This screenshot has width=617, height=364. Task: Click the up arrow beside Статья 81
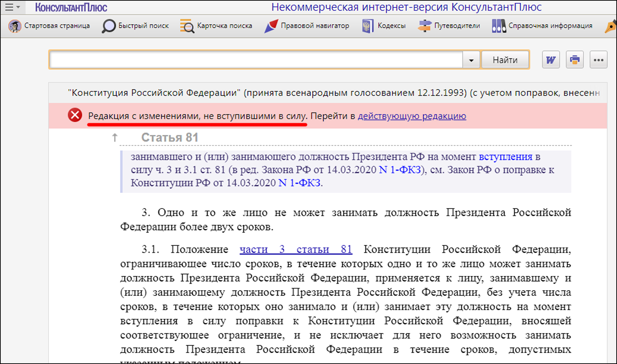114,137
